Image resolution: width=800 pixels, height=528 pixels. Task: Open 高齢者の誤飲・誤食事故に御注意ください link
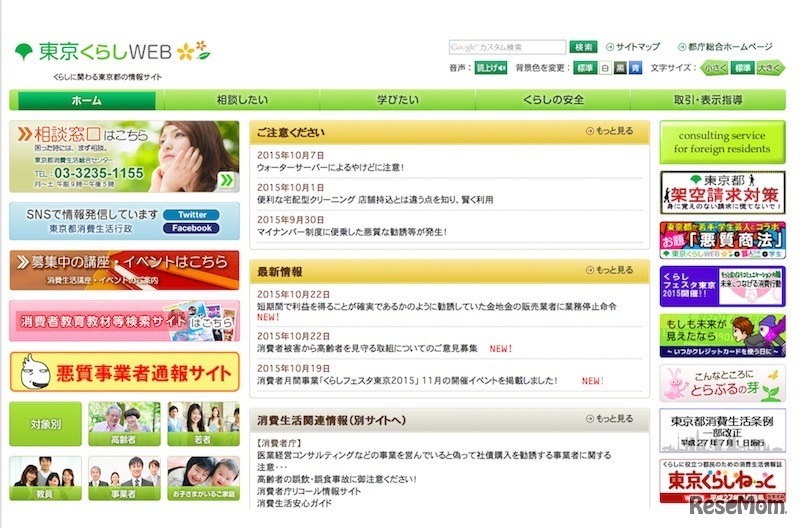pos(337,479)
